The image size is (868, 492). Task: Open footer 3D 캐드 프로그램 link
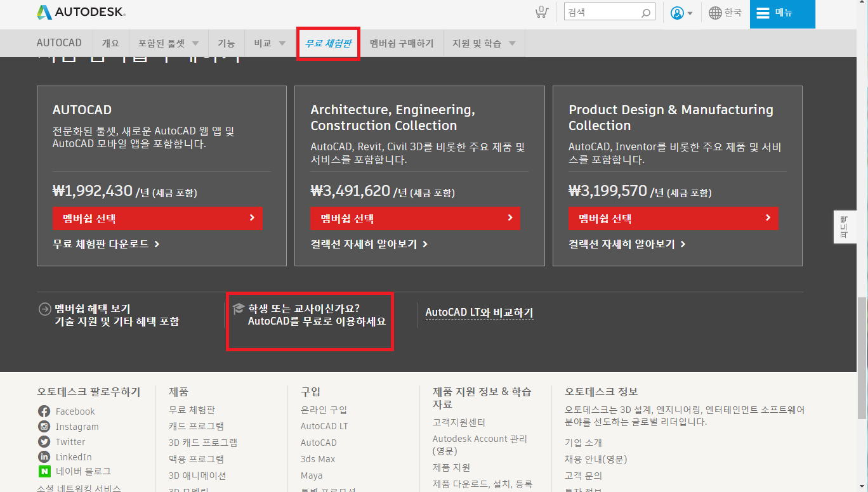pyautogui.click(x=203, y=443)
